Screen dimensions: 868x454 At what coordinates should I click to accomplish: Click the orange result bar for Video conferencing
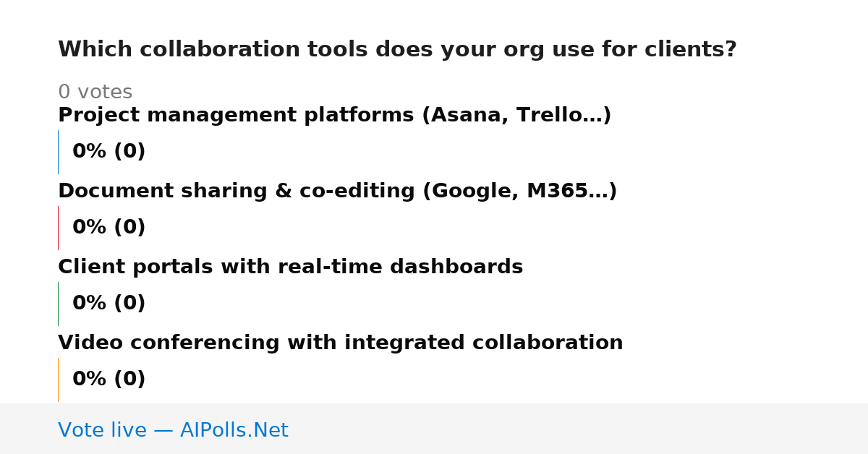(58, 380)
